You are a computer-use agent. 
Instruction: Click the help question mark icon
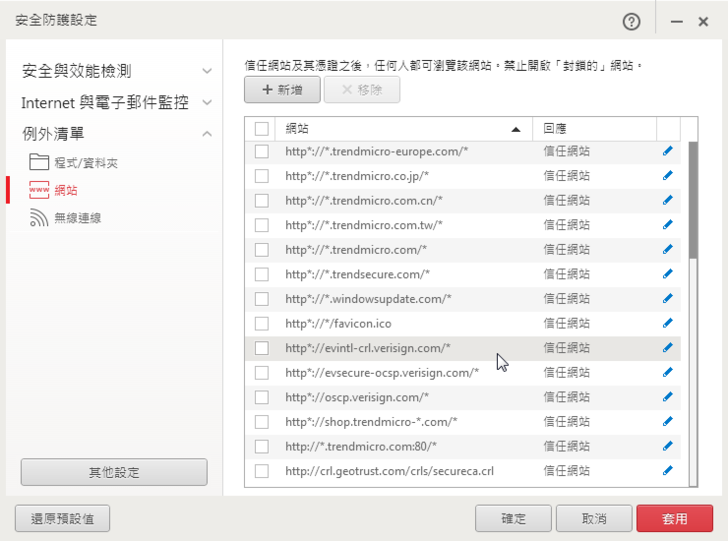pyautogui.click(x=631, y=21)
